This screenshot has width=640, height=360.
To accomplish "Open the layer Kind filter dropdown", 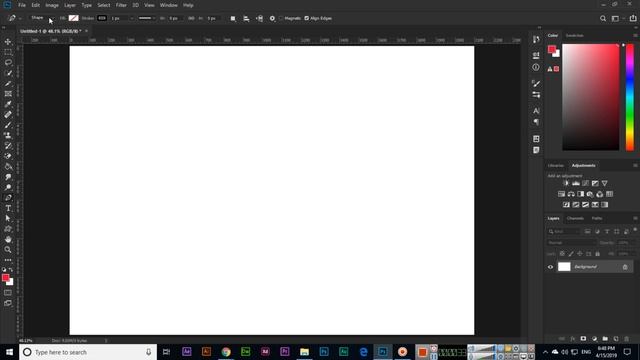I will (564, 231).
